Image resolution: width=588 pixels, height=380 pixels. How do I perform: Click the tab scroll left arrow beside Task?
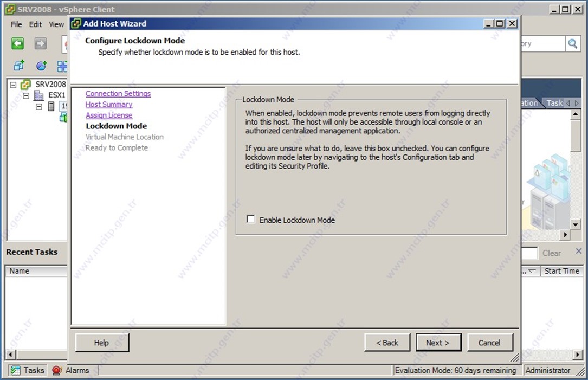(568, 103)
